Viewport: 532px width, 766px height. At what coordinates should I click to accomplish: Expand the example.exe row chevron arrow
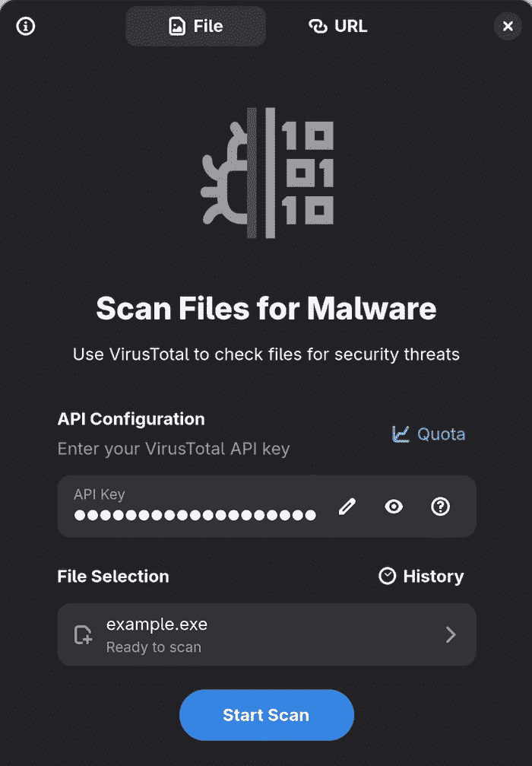tap(451, 635)
